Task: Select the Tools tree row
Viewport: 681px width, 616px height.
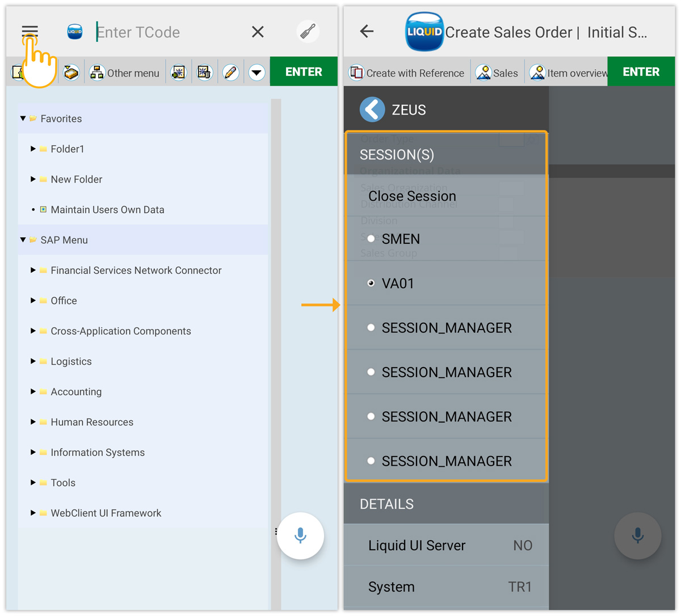Action: click(x=143, y=483)
